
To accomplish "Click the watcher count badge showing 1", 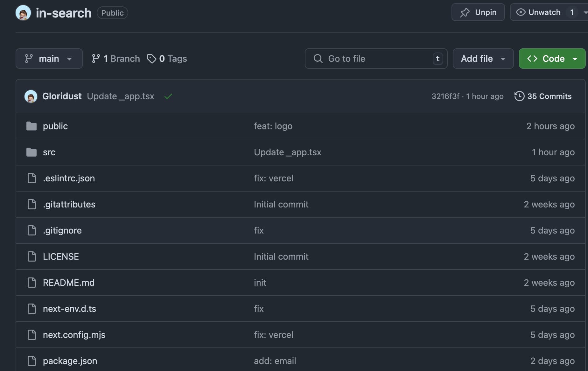I will [x=572, y=12].
